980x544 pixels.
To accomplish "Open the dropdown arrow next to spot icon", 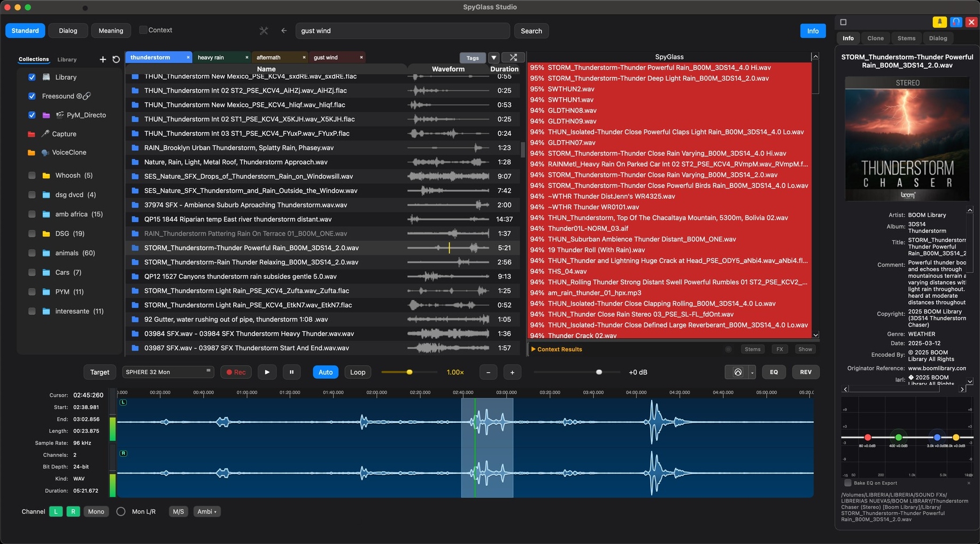I will [752, 372].
